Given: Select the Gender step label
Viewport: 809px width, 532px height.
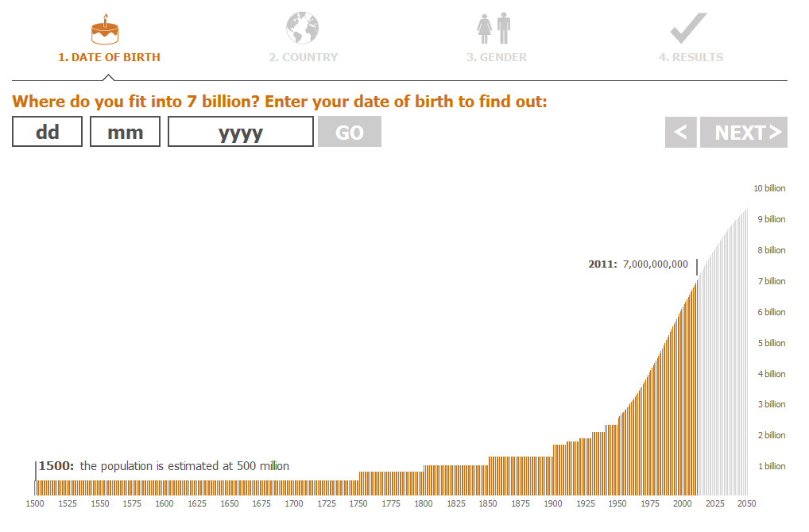Looking at the screenshot, I should click(x=497, y=57).
